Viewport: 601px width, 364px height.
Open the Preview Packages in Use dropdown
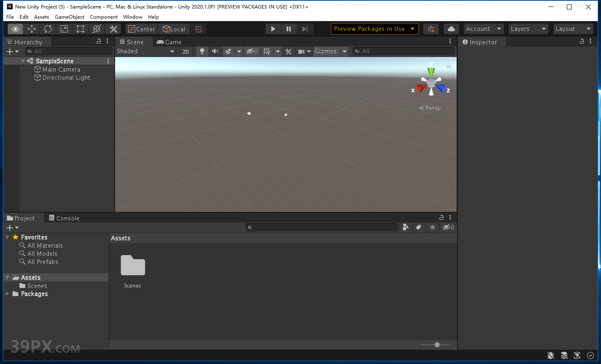375,29
